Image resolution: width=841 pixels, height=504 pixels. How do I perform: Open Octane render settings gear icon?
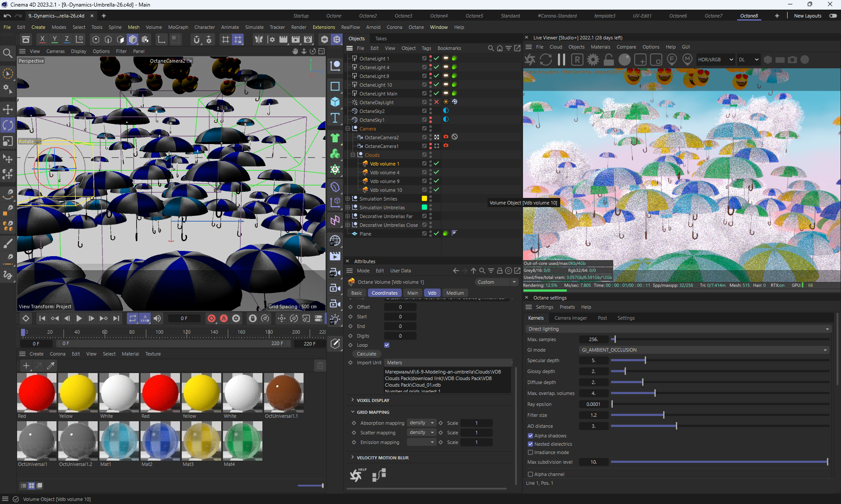tap(593, 60)
